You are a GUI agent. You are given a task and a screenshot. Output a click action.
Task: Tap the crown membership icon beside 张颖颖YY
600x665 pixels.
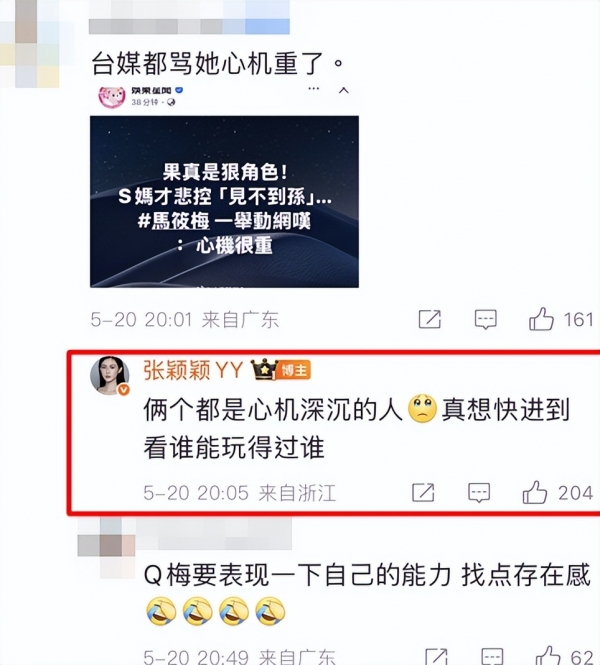click(264, 369)
